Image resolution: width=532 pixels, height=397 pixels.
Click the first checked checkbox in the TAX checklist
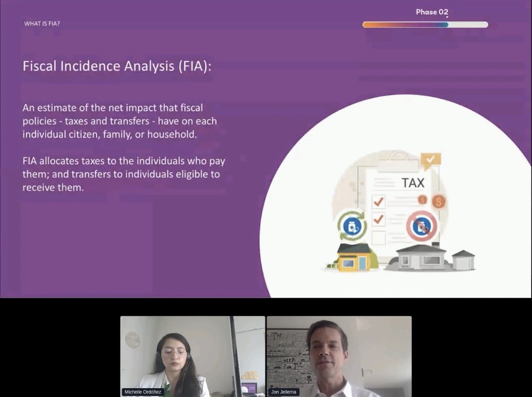pyautogui.click(x=378, y=202)
